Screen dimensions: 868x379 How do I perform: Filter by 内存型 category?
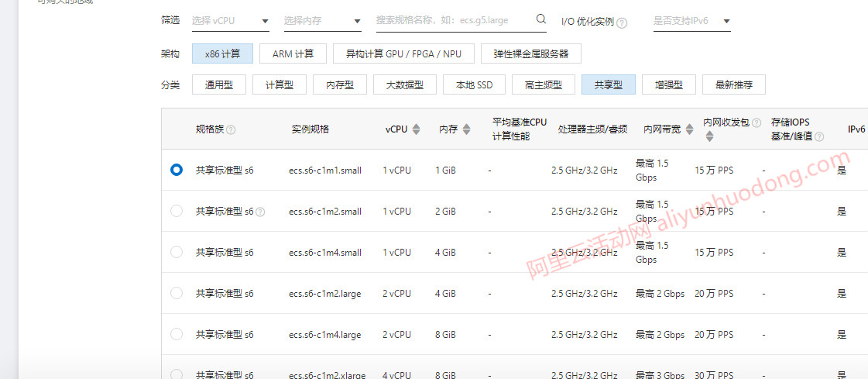(340, 84)
